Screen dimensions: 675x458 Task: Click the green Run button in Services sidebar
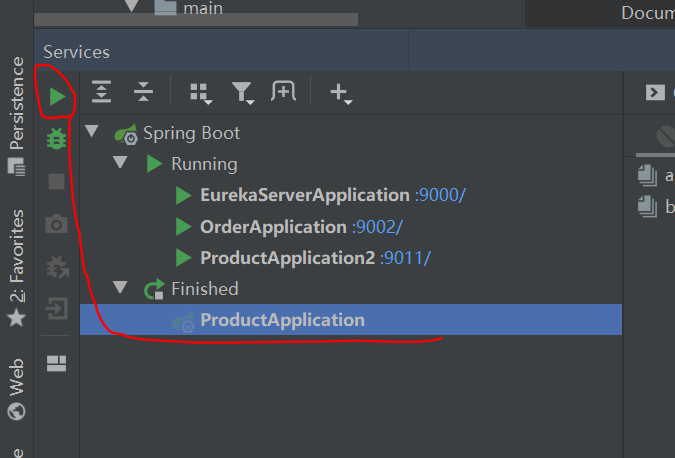point(57,96)
